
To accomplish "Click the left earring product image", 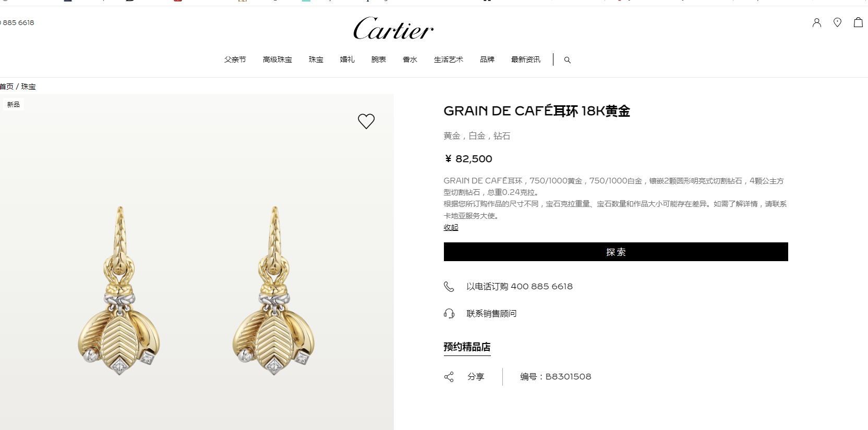I will pyautogui.click(x=119, y=290).
